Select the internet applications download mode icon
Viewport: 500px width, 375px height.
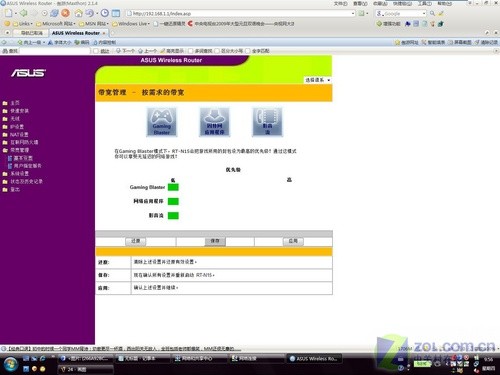coord(214,122)
